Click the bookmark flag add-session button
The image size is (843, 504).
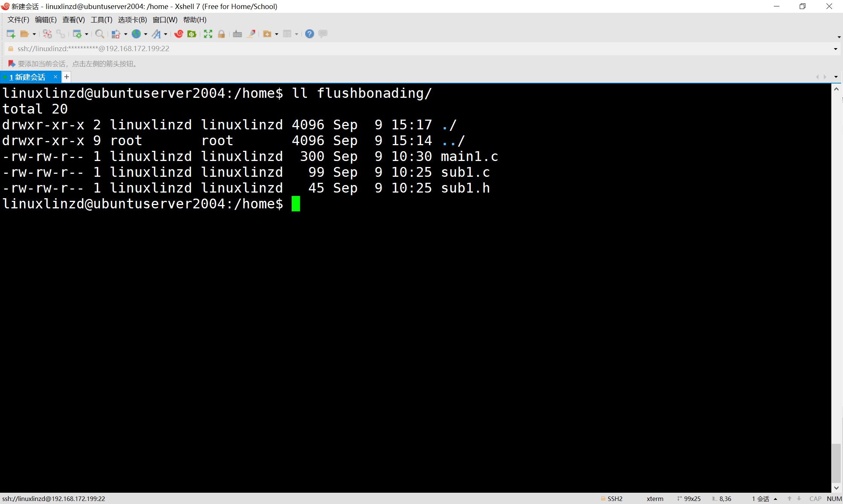coord(12,64)
